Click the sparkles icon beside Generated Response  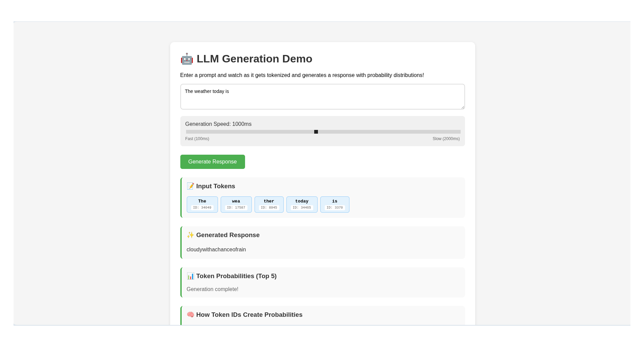click(190, 235)
